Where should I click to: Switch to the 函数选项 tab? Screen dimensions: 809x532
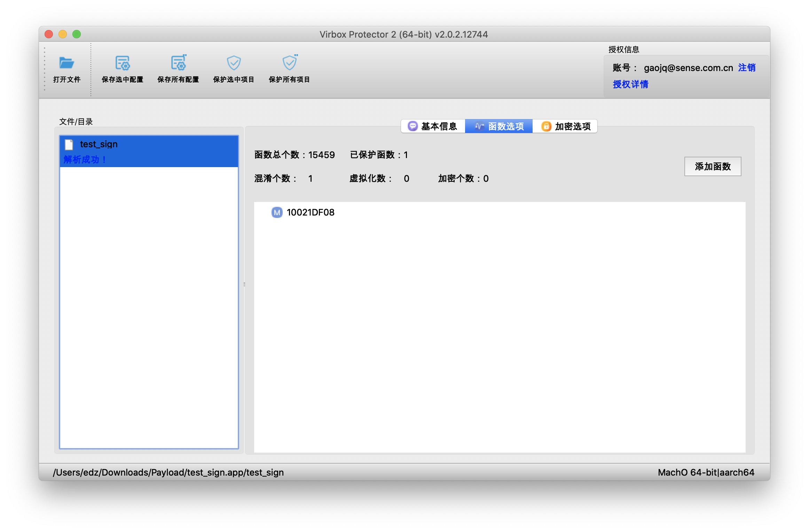point(499,126)
